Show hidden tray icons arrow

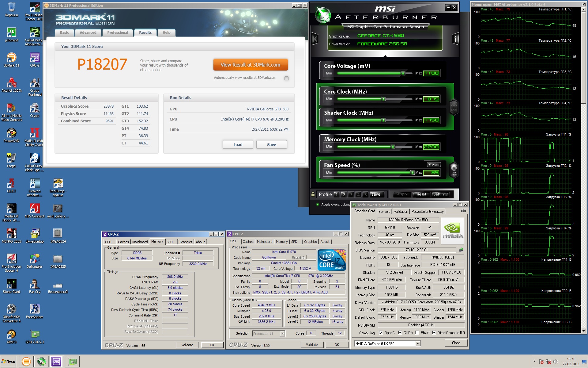click(x=534, y=361)
